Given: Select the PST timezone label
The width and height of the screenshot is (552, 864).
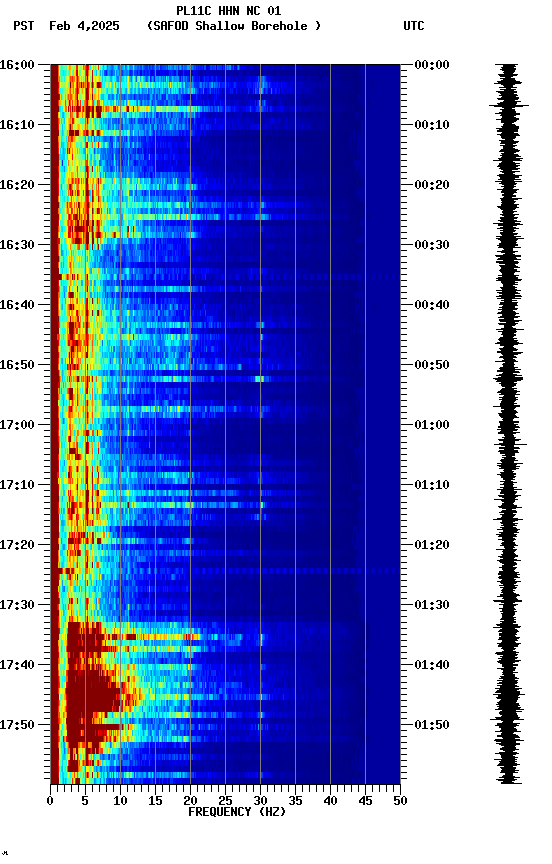Looking at the screenshot, I should coord(24,26).
